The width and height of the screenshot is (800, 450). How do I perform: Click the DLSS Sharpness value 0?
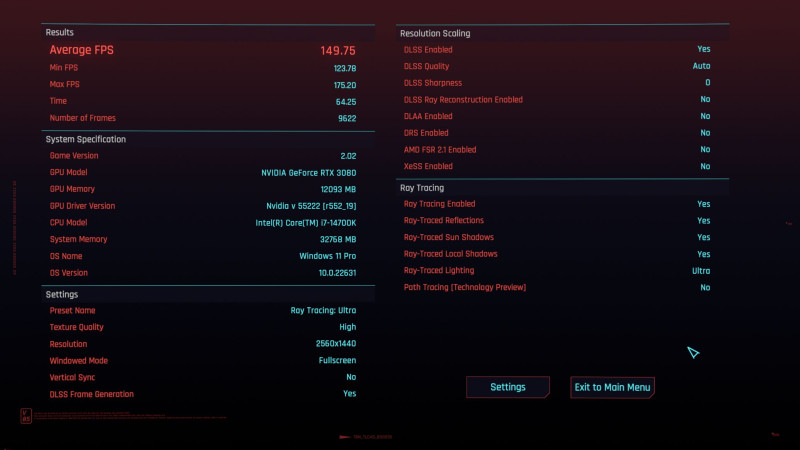coord(708,83)
